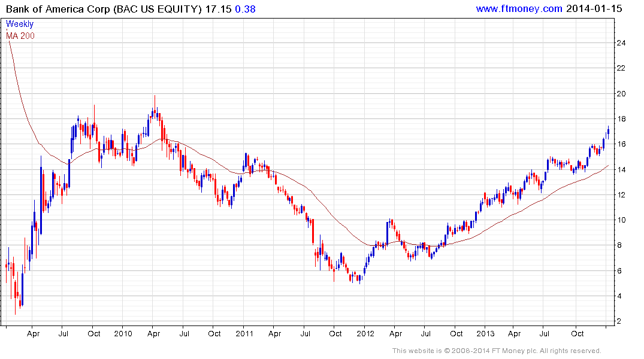Click the price value 17.15
Viewport: 644px width, 359px height.
click(219, 9)
